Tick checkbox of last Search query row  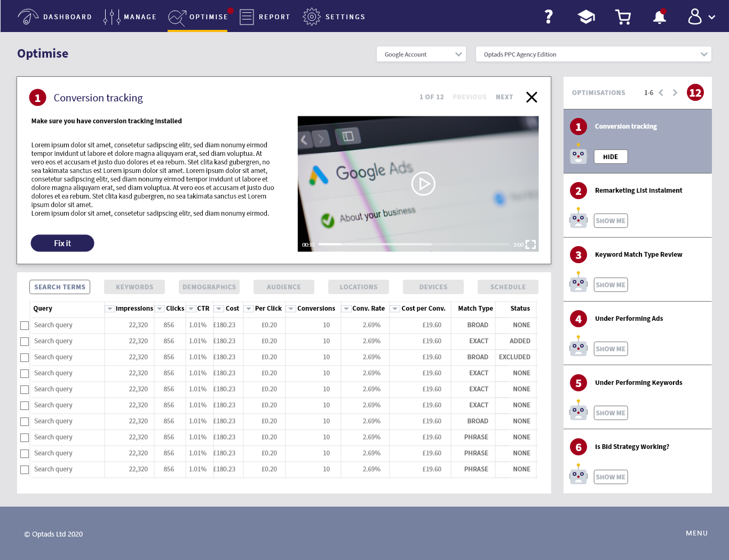point(25,470)
